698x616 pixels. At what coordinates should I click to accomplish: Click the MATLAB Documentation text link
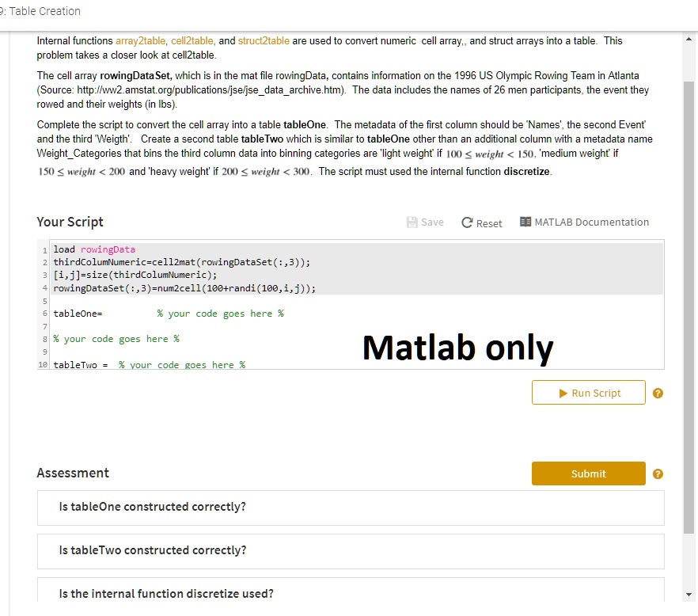coord(592,222)
